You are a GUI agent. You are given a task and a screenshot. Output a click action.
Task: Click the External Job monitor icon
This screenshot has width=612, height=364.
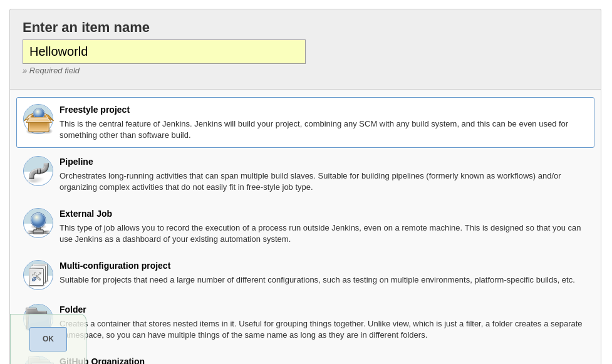coord(38,223)
